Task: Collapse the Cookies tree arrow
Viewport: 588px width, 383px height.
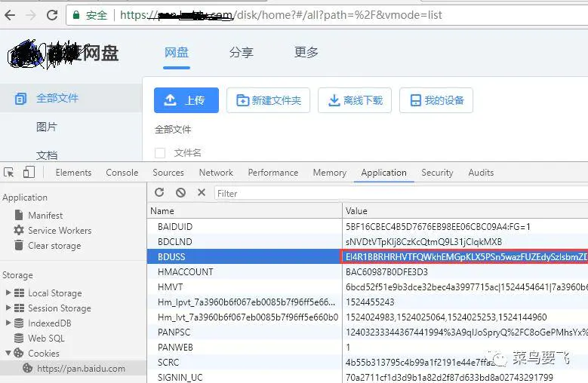Action: tap(8, 353)
